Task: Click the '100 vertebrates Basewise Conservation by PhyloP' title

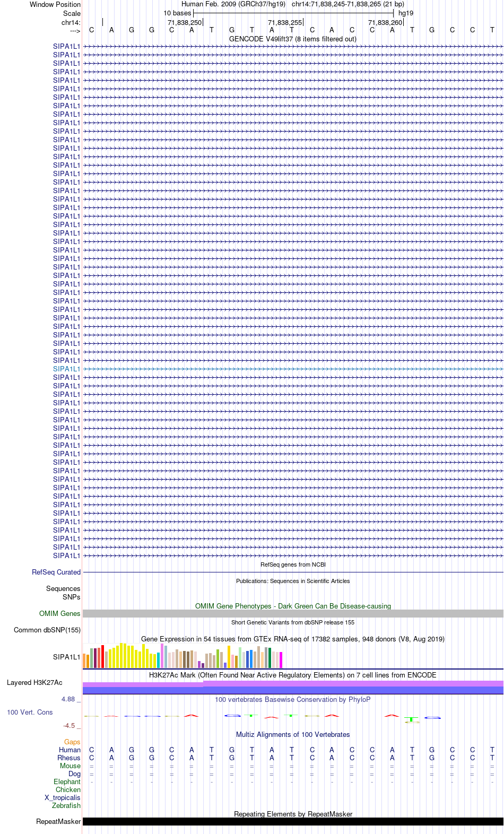Action: pyautogui.click(x=293, y=699)
